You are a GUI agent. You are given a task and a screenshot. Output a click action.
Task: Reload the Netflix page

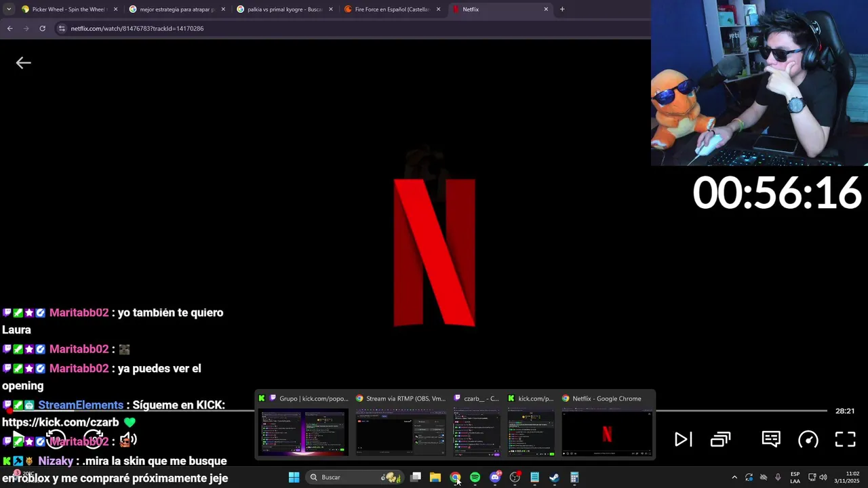click(42, 28)
